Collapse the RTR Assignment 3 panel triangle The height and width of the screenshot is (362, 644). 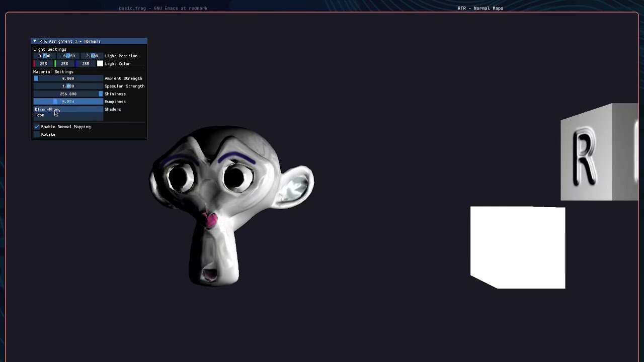(35, 41)
